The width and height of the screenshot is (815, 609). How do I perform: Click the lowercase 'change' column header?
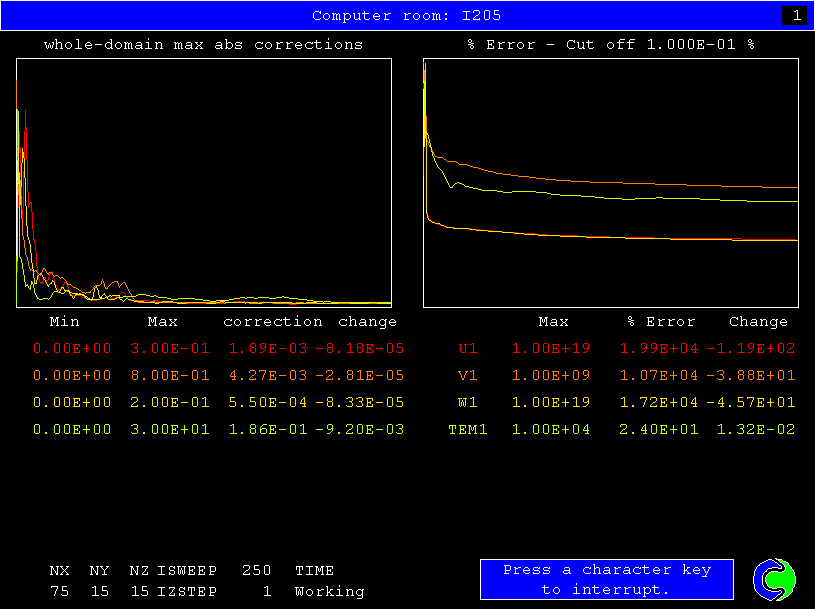tap(367, 322)
